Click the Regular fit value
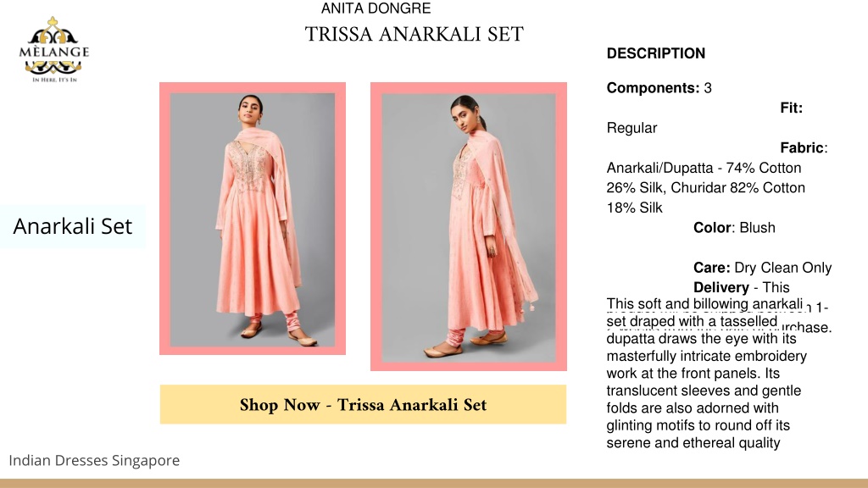 coord(632,128)
